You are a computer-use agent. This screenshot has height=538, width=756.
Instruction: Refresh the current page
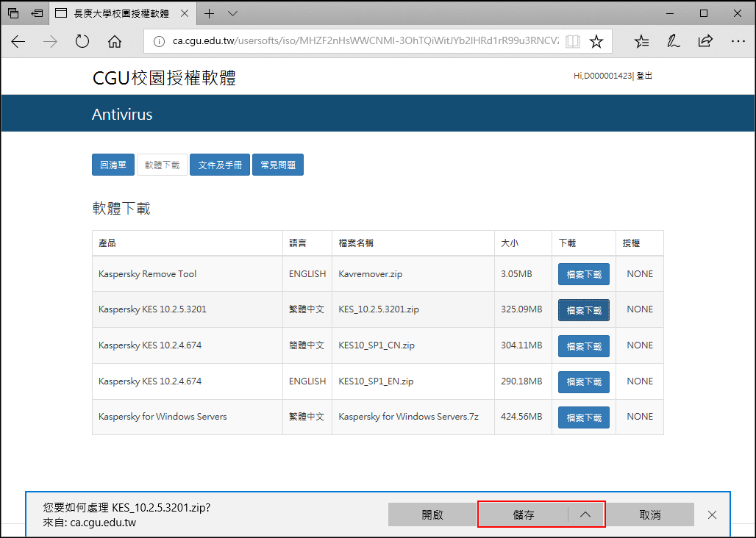tap(82, 42)
